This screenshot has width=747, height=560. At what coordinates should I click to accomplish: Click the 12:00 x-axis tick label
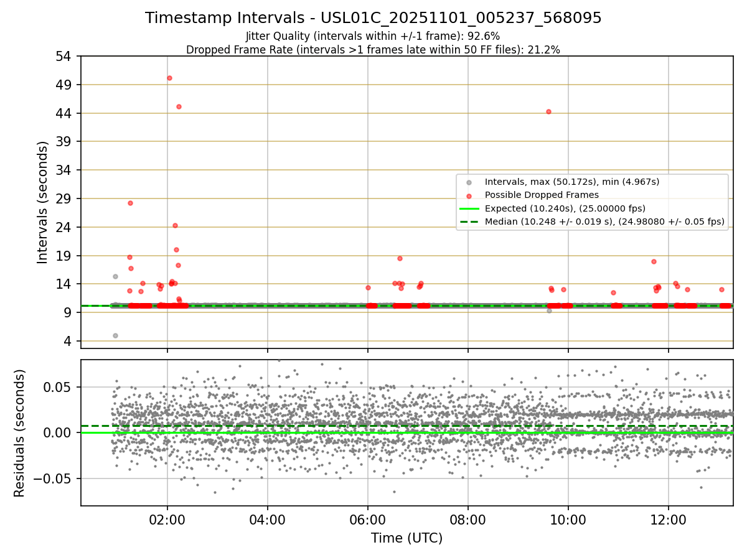coord(669,519)
